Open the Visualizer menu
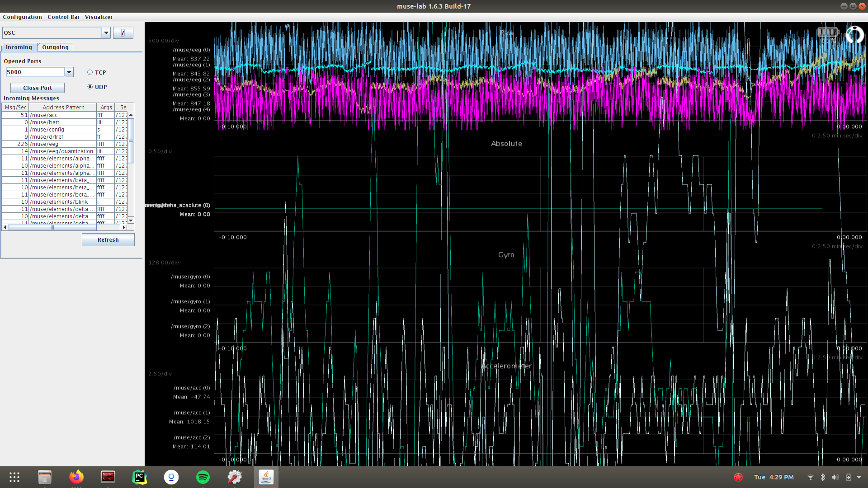The width and height of the screenshot is (868, 488). coord(99,17)
